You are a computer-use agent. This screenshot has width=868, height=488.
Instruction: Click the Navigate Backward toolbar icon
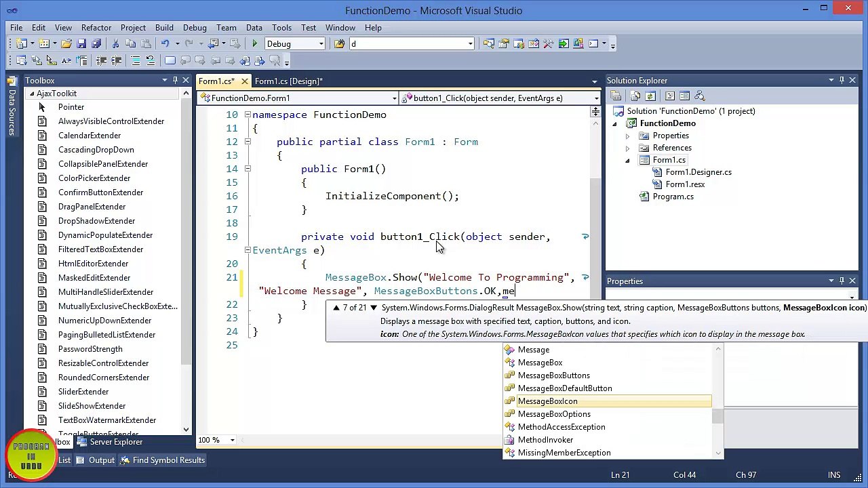(x=214, y=43)
